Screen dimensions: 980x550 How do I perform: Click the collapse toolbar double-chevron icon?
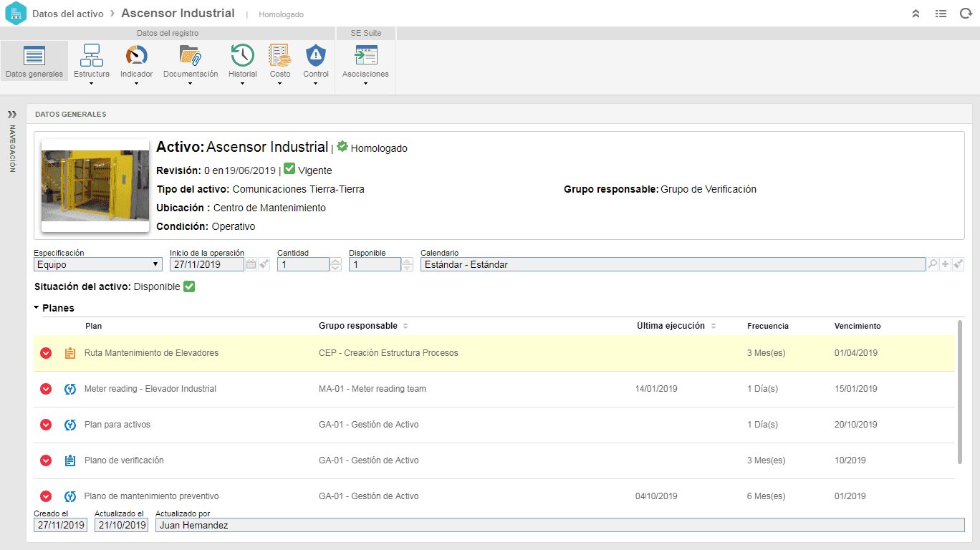point(916,14)
